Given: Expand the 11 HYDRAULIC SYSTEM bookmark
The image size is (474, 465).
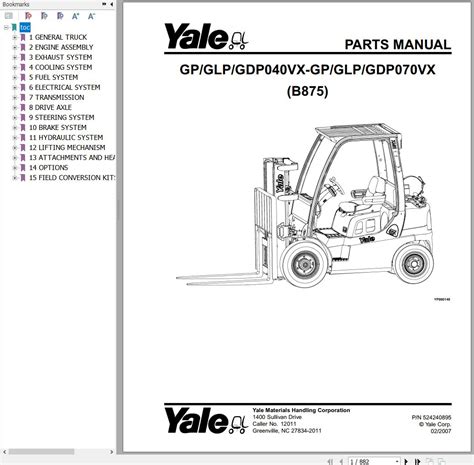Looking at the screenshot, I should 14,137.
